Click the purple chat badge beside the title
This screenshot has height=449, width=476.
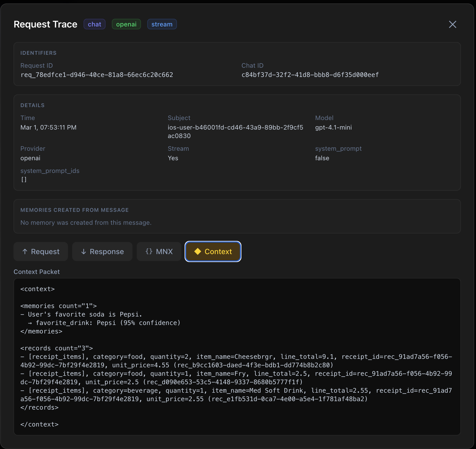pos(94,24)
